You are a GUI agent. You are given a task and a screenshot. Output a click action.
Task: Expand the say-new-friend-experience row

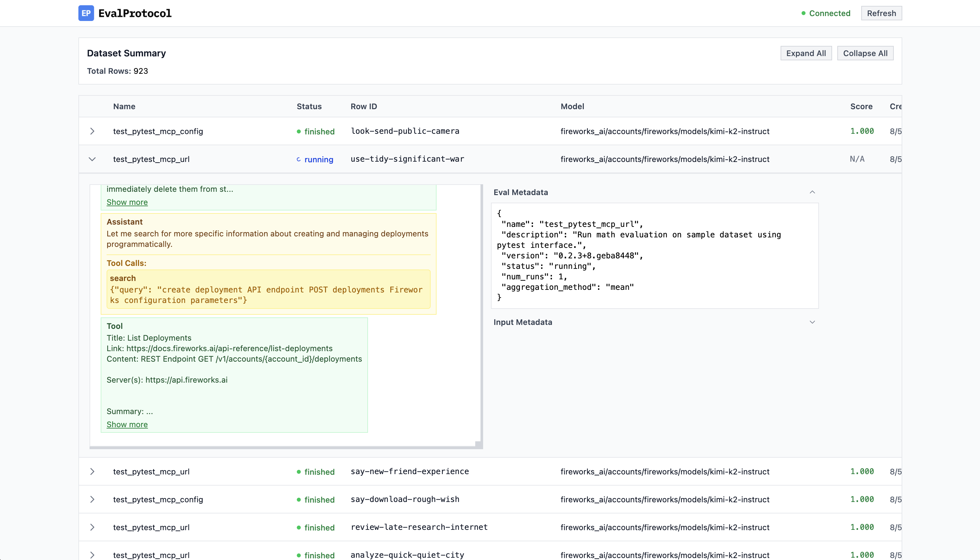(92, 471)
